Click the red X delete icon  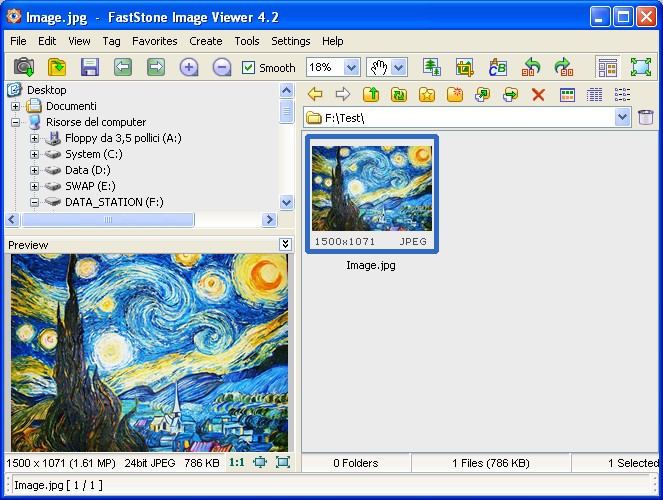click(x=538, y=94)
